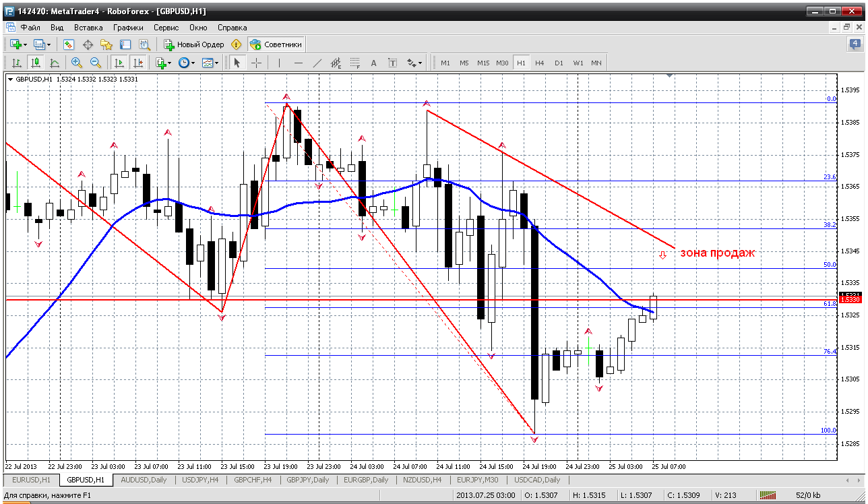Select the arrow cursor tool
The width and height of the screenshot is (868, 504).
point(237,63)
